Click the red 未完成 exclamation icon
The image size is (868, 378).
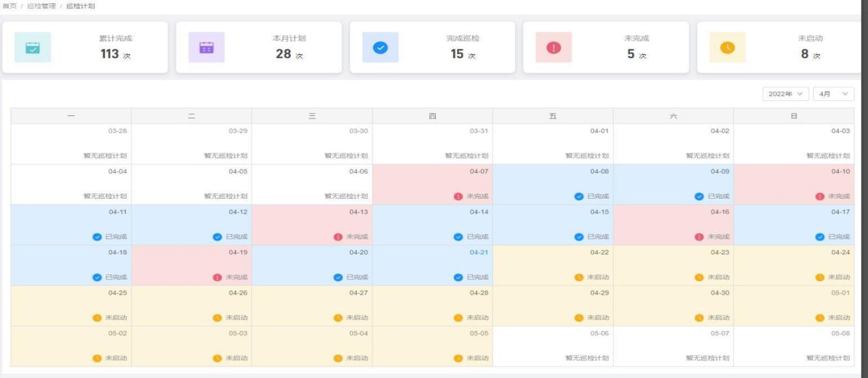[553, 48]
